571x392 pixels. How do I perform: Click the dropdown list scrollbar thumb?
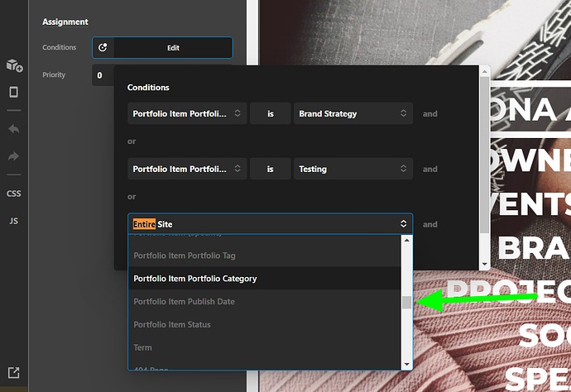coord(407,303)
